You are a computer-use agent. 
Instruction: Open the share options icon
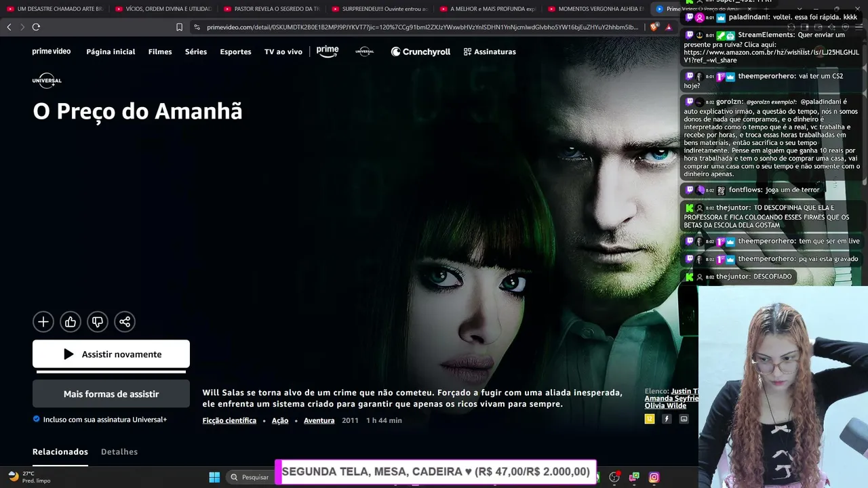[125, 322]
